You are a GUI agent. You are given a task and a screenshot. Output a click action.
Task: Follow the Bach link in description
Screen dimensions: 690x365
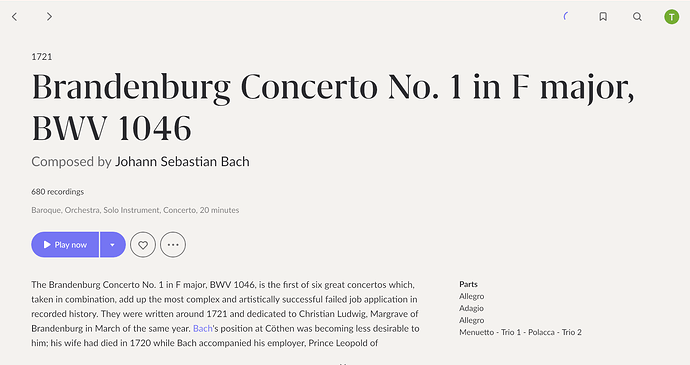[202, 328]
